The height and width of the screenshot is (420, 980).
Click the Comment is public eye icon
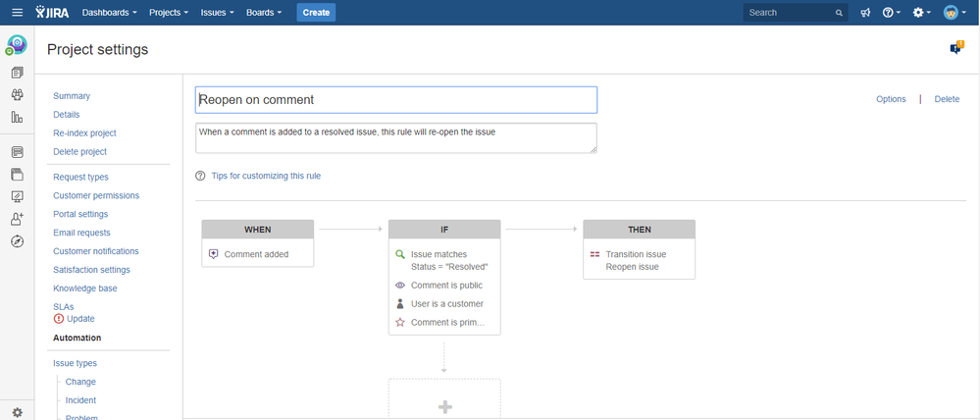400,285
